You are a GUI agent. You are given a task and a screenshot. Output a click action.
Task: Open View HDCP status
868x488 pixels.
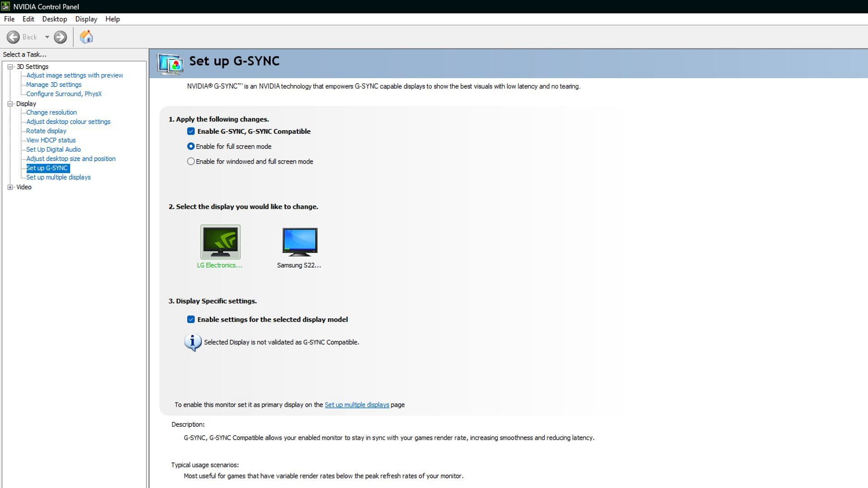(x=51, y=140)
